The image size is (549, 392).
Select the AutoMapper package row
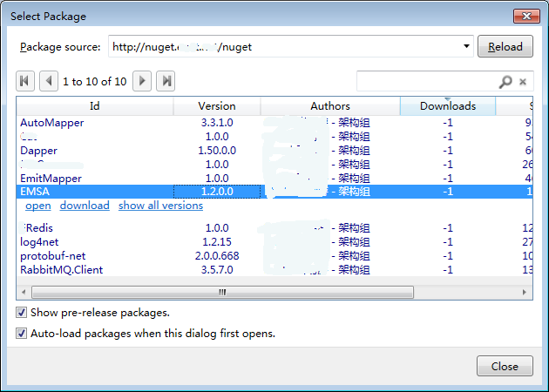point(274,123)
